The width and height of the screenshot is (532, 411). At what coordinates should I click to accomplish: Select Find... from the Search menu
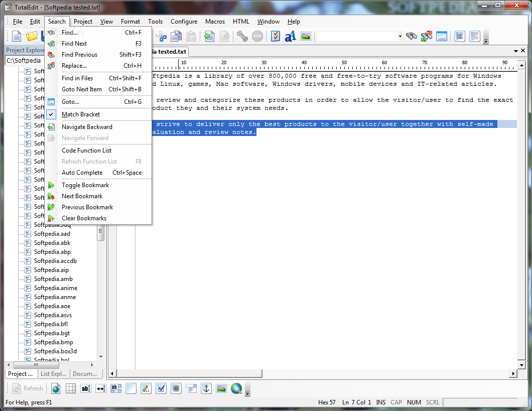point(99,33)
